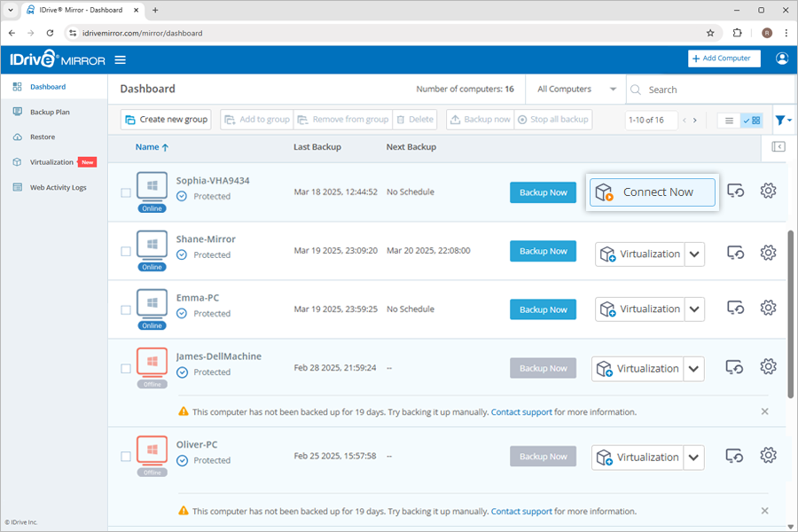Go to previous page of computers
Image resolution: width=798 pixels, height=532 pixels.
tap(685, 121)
